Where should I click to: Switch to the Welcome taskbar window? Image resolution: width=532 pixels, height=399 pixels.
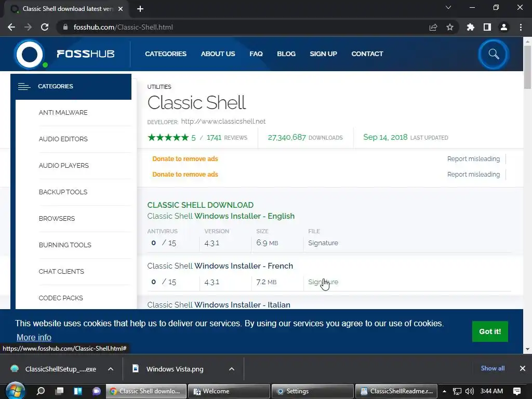click(229, 391)
